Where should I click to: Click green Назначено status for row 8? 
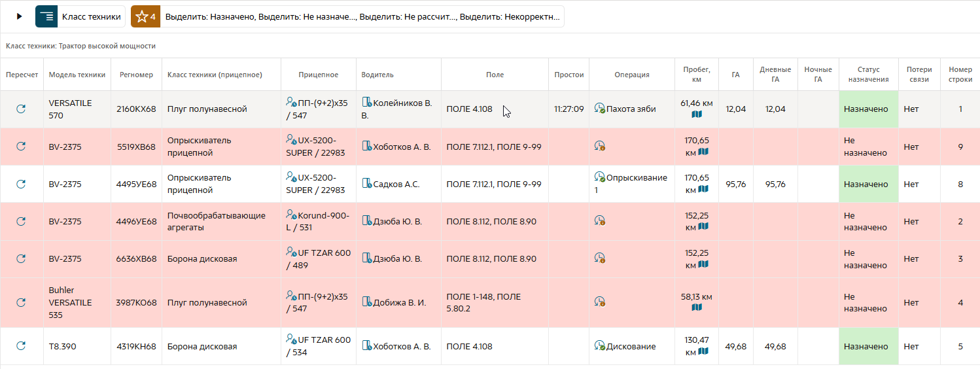pyautogui.click(x=868, y=184)
